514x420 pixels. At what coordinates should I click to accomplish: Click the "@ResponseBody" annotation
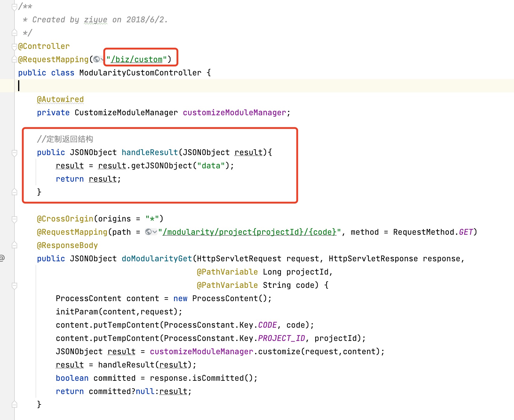(67, 245)
